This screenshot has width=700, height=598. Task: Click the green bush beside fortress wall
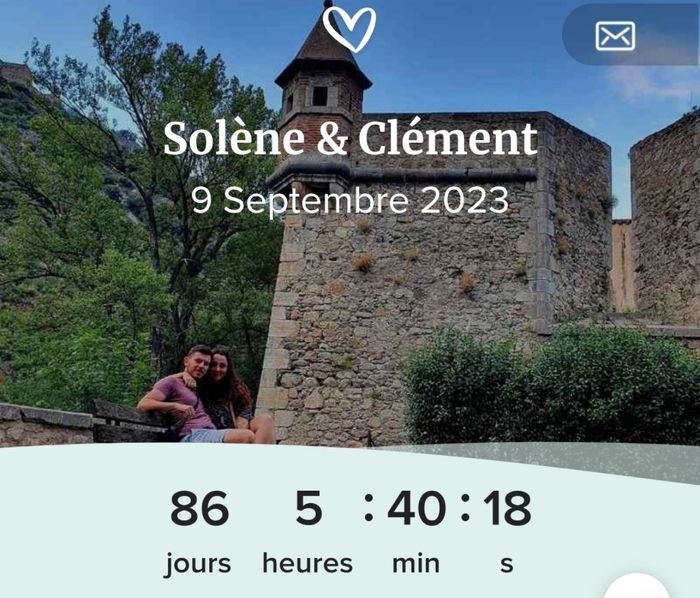551,386
